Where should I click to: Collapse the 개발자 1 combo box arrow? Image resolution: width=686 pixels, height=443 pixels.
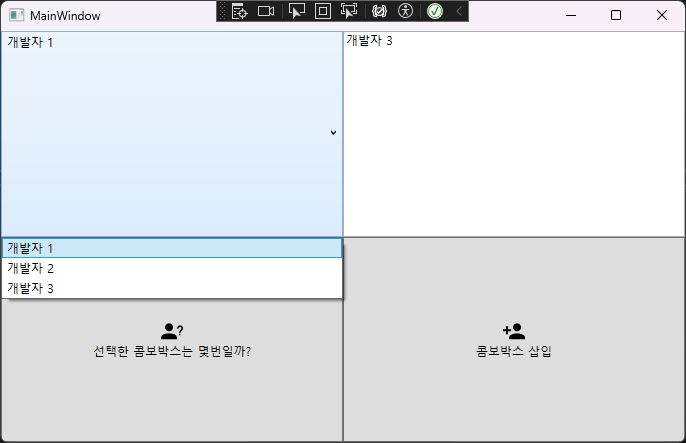tap(333, 133)
